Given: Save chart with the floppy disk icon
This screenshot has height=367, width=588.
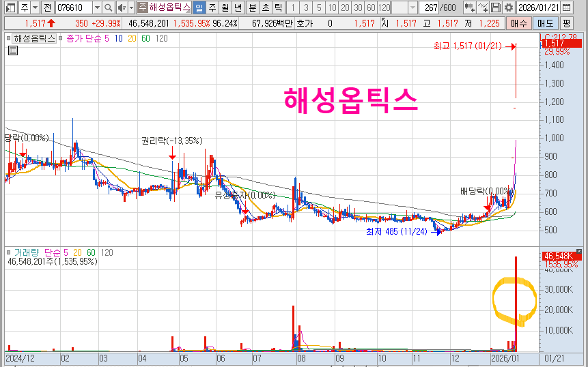Looking at the screenshot, I should click(495, 7).
